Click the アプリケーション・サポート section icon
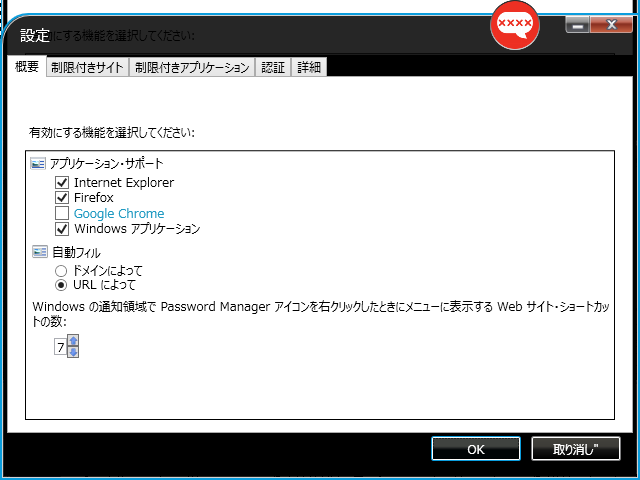 click(x=38, y=164)
